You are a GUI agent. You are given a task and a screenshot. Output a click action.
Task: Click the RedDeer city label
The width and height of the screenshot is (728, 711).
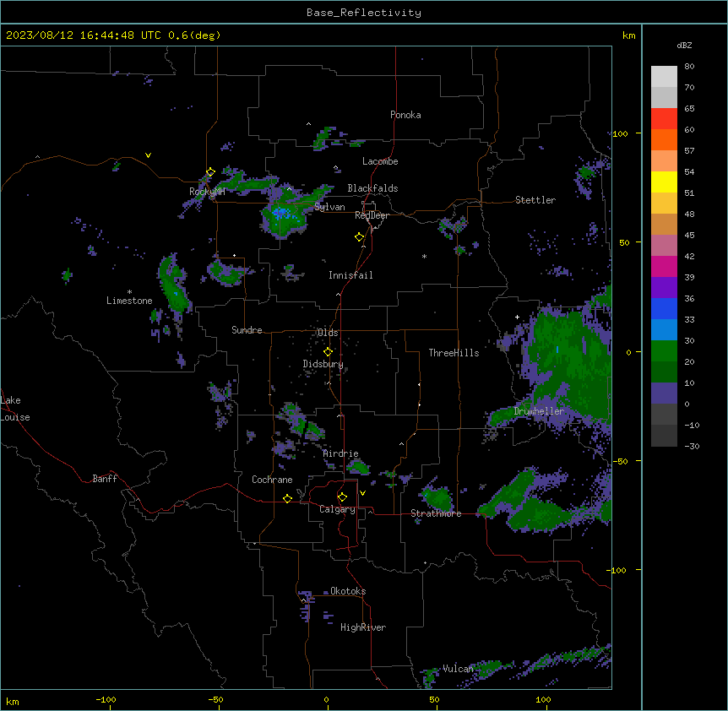click(x=372, y=215)
